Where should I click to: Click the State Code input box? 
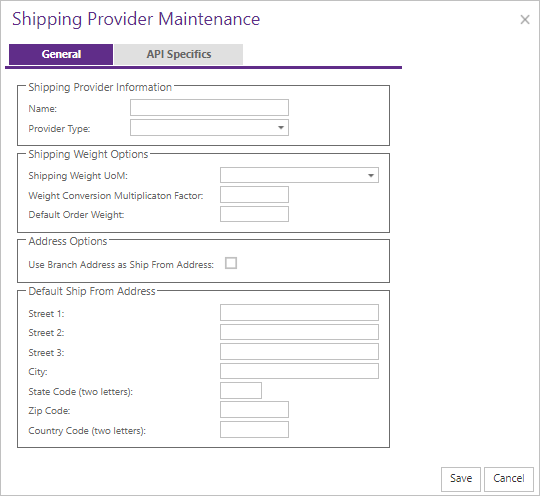[x=241, y=391]
